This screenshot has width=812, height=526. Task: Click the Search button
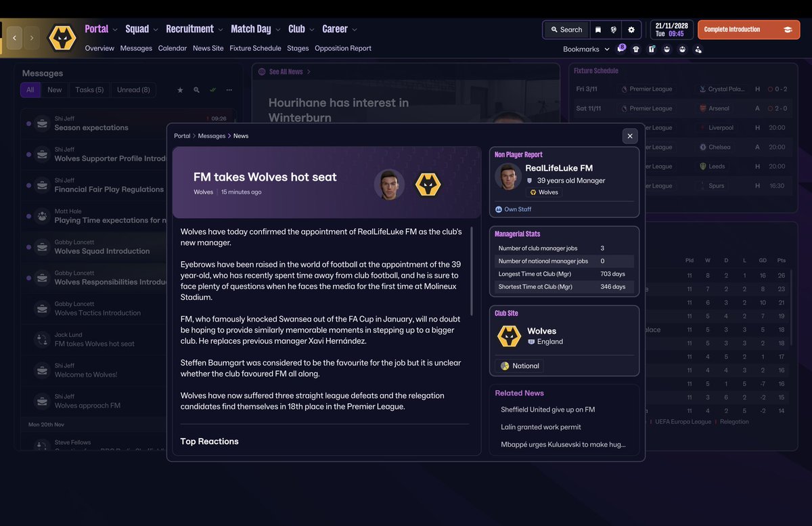pyautogui.click(x=566, y=30)
